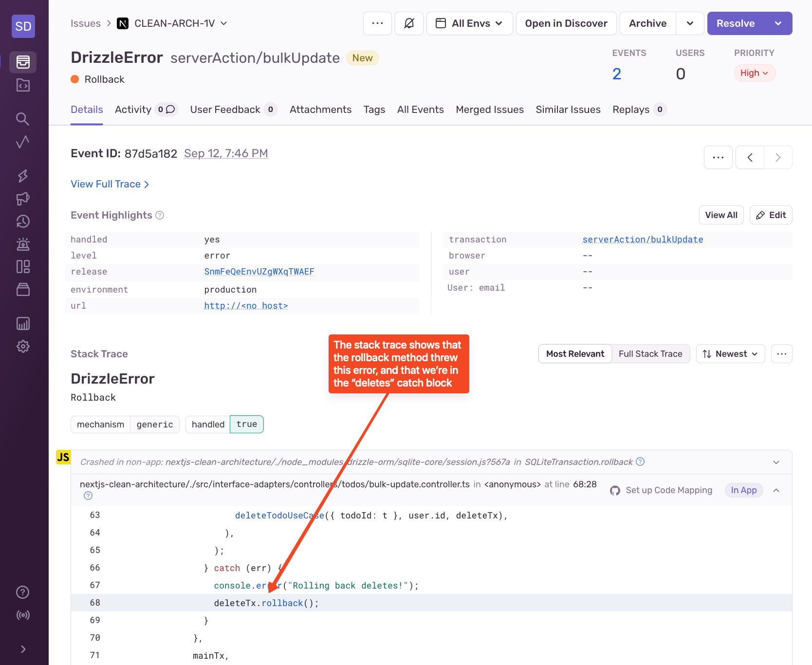
Task: Click the Sep 12, 7:46 PM timestamp
Action: click(x=226, y=153)
